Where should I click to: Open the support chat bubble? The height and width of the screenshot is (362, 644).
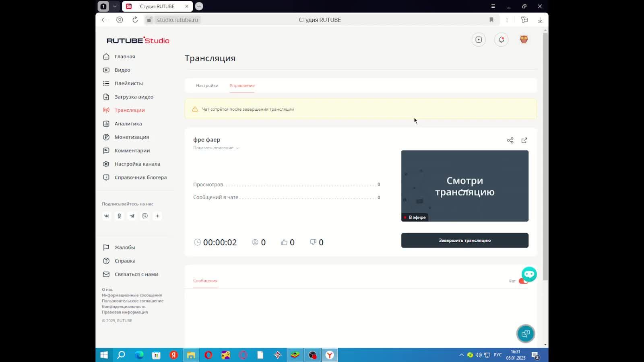click(529, 274)
